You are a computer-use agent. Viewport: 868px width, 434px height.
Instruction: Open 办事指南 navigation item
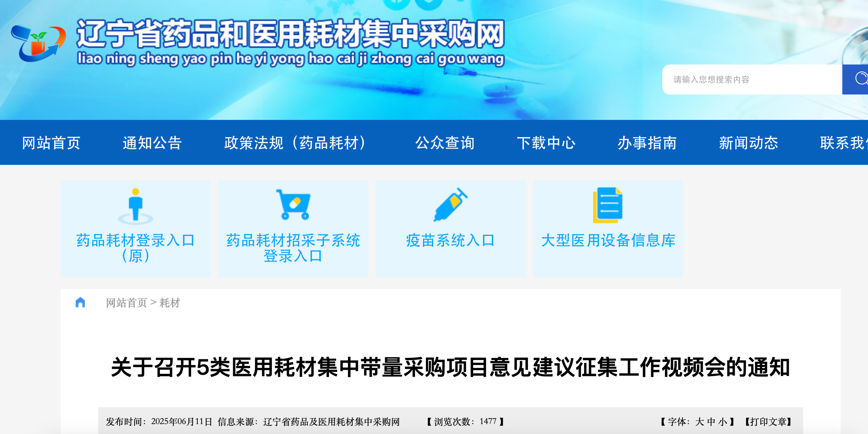pos(647,143)
